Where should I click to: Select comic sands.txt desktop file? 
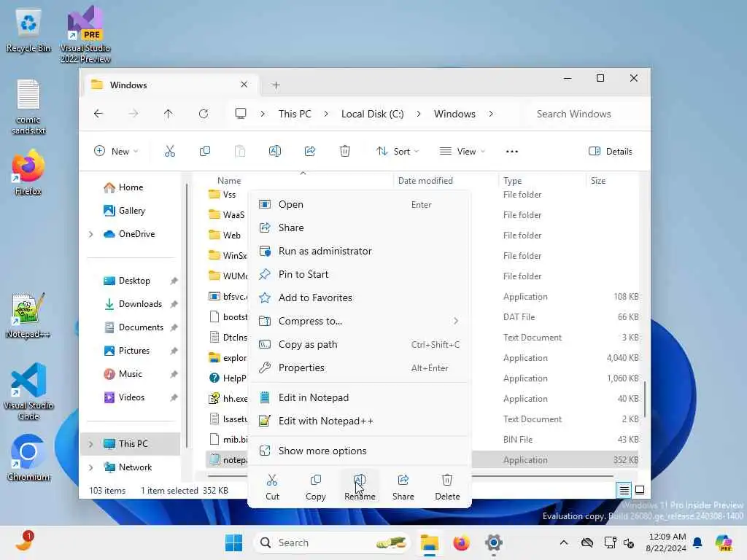[28, 106]
